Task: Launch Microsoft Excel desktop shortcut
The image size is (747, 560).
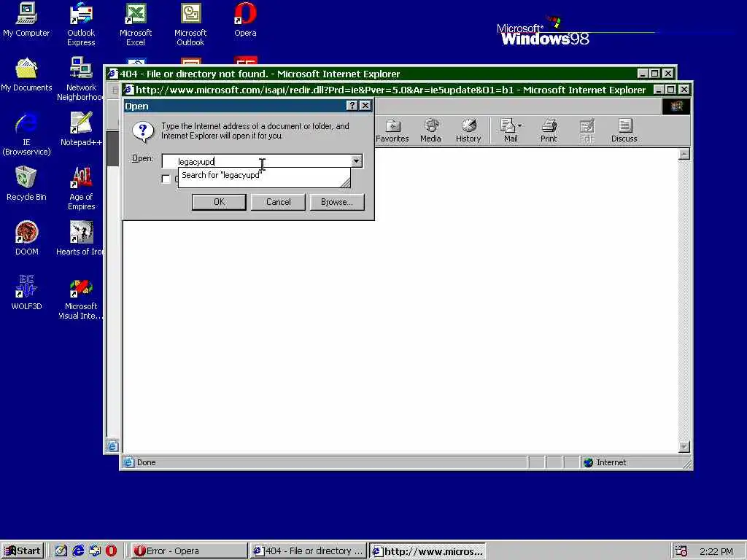Action: tap(135, 24)
